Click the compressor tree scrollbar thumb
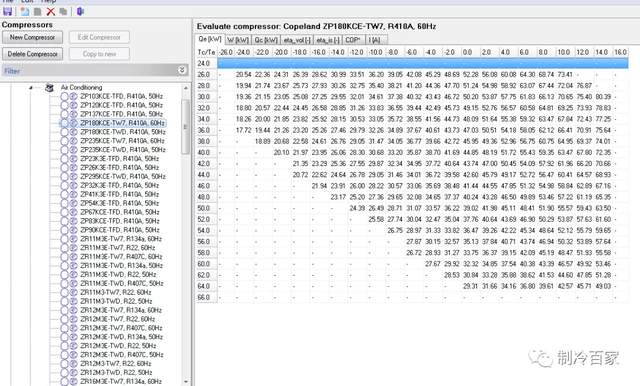The height and width of the screenshot is (386, 640). 186,126
